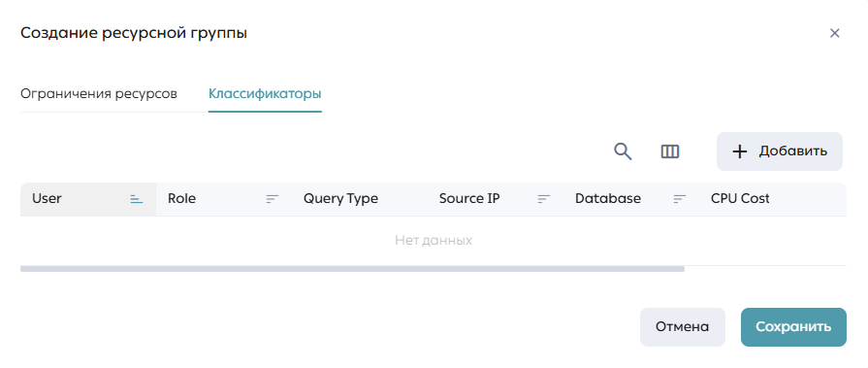This screenshot has width=868, height=368.
Task: Click the Role column header
Action: click(x=224, y=199)
